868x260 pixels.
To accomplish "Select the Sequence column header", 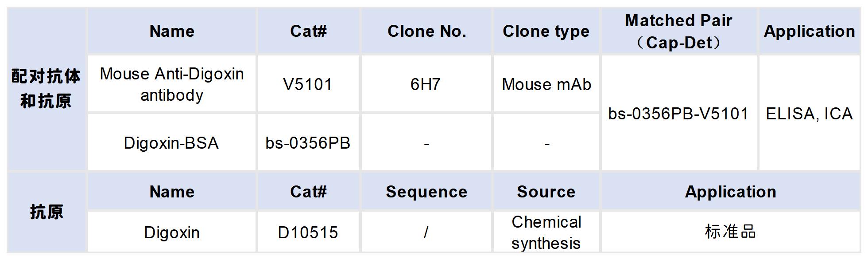I will 426,192.
